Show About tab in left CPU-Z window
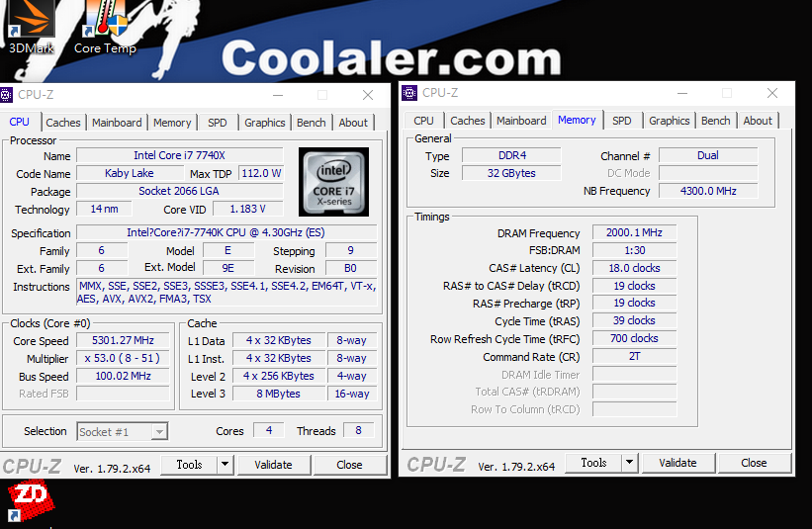Image resolution: width=812 pixels, height=529 pixels. coord(353,123)
